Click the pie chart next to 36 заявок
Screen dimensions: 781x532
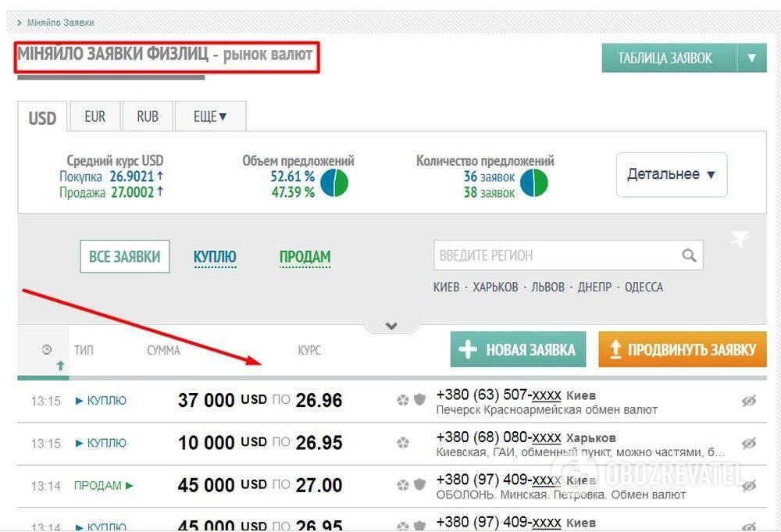(534, 183)
